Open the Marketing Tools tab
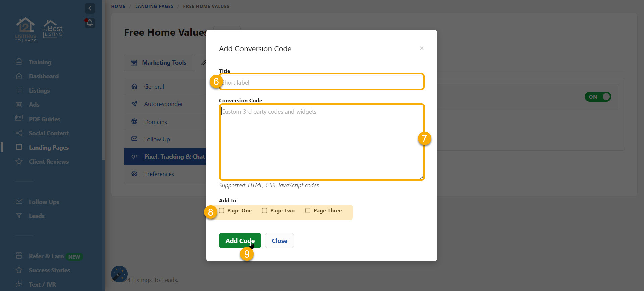Image resolution: width=644 pixels, height=291 pixels. [x=159, y=63]
